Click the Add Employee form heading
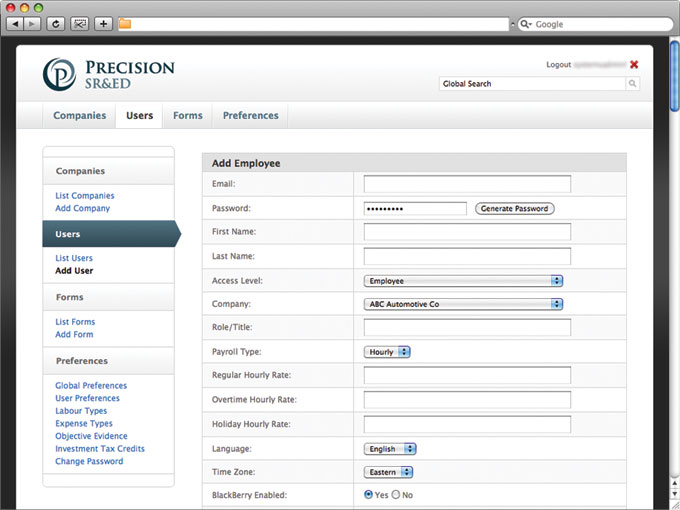680x510 pixels. pyautogui.click(x=246, y=163)
